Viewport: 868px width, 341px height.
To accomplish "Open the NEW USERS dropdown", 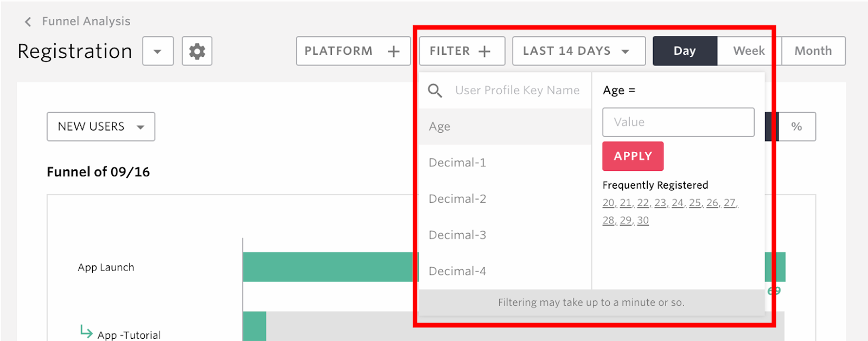I will tap(101, 126).
